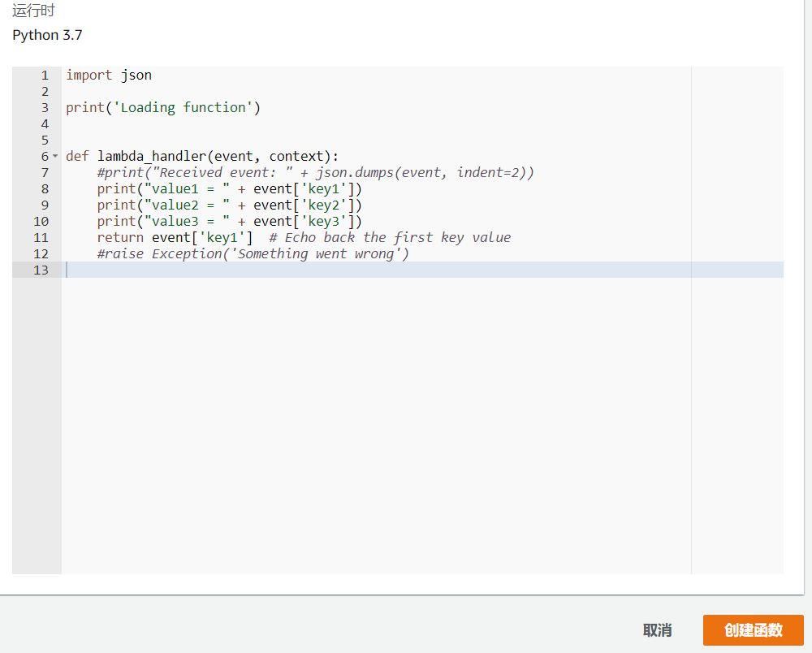Click the 'import json' code line
This screenshot has height=653, width=812.
coord(109,75)
